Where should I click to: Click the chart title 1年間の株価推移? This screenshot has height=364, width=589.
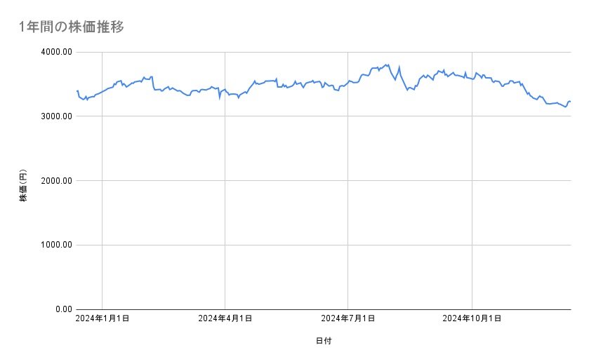click(72, 27)
